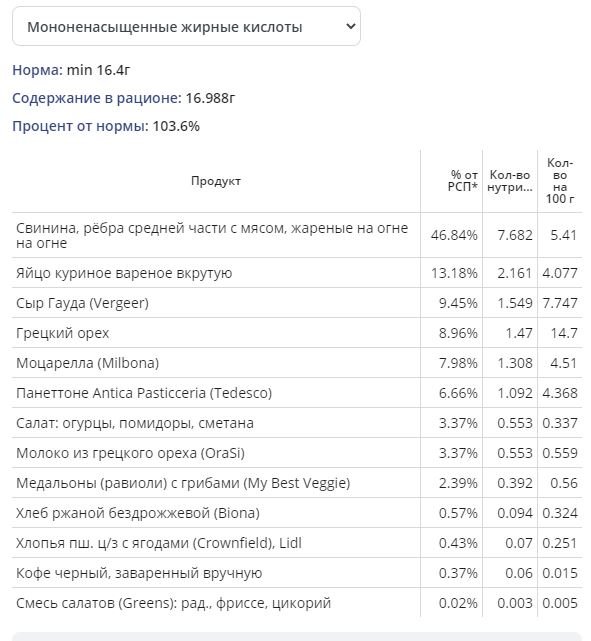Screen dimensions: 591x641
Task: Click the Норма label text
Action: tap(38, 70)
